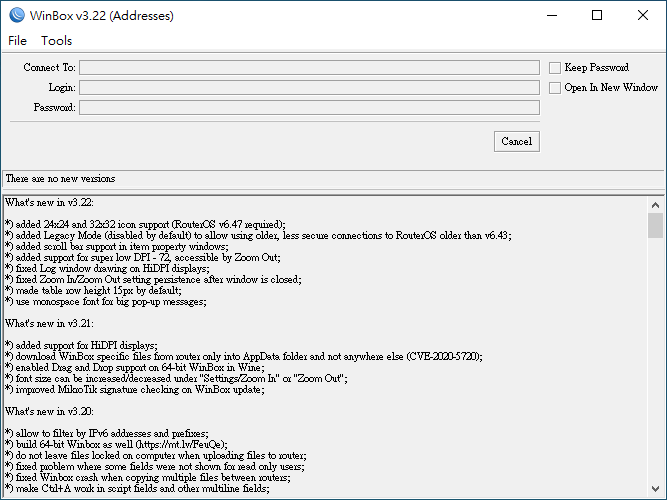667x500 pixels.
Task: Click the Cancel button
Action: (517, 141)
